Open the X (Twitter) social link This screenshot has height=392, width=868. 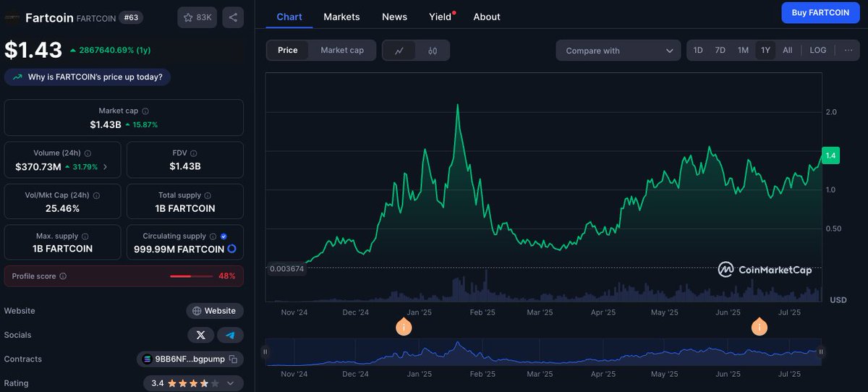point(200,335)
